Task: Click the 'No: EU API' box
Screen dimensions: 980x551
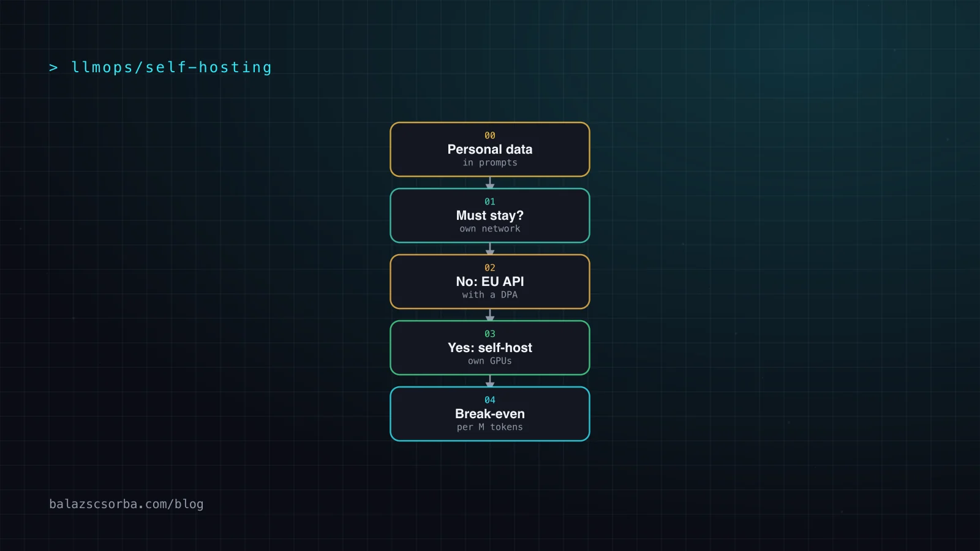Action: tap(490, 282)
